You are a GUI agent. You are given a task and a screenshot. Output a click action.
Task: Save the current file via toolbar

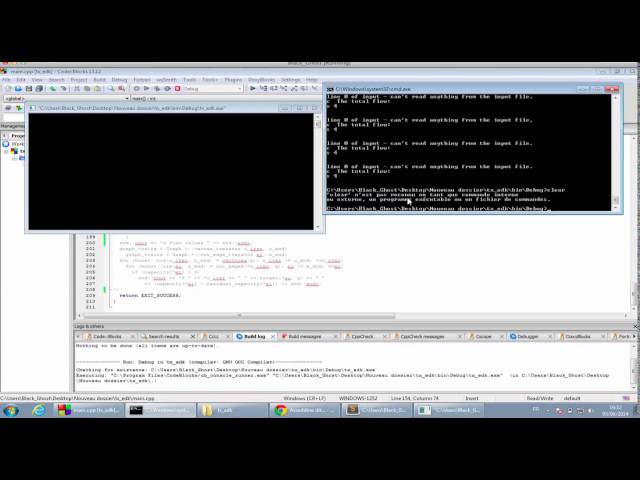pos(29,89)
